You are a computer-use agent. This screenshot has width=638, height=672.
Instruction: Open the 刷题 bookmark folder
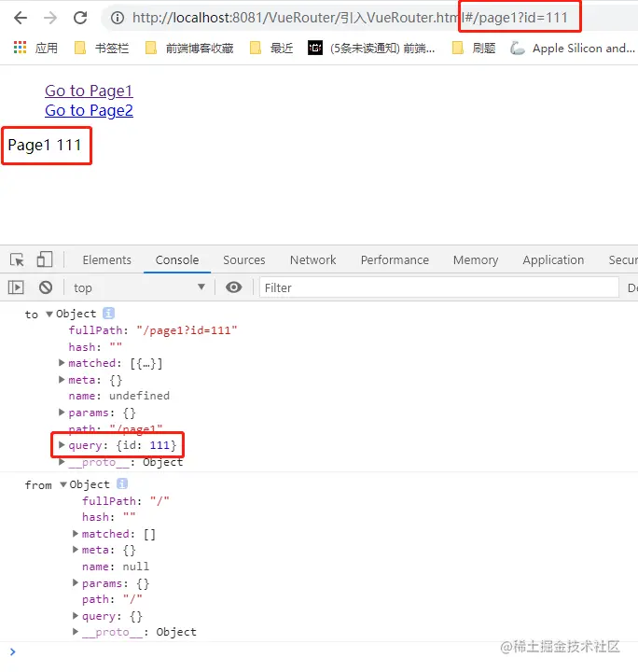(x=474, y=48)
